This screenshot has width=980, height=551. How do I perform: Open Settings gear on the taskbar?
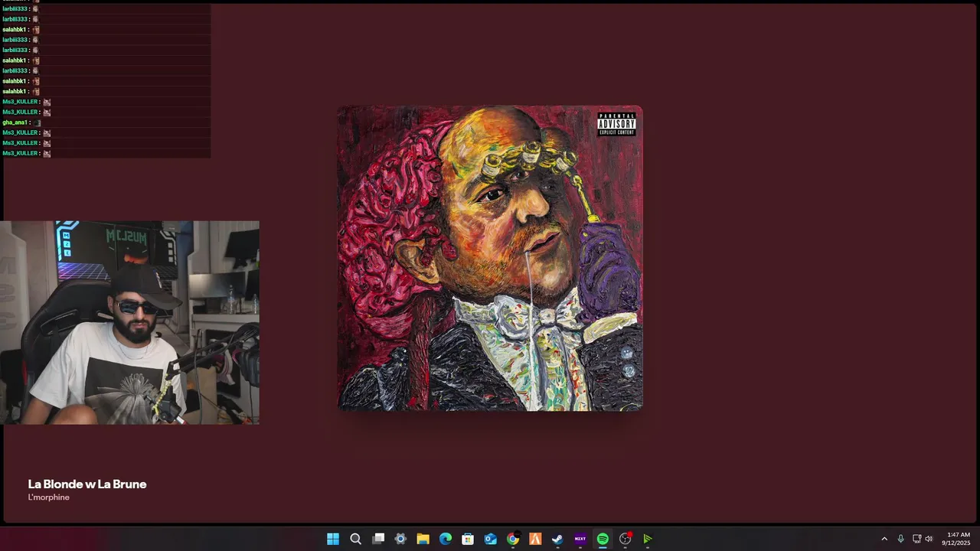coord(400,539)
